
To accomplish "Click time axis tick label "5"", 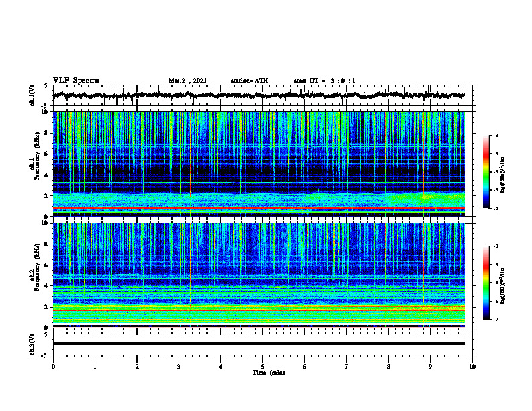I will (263, 367).
